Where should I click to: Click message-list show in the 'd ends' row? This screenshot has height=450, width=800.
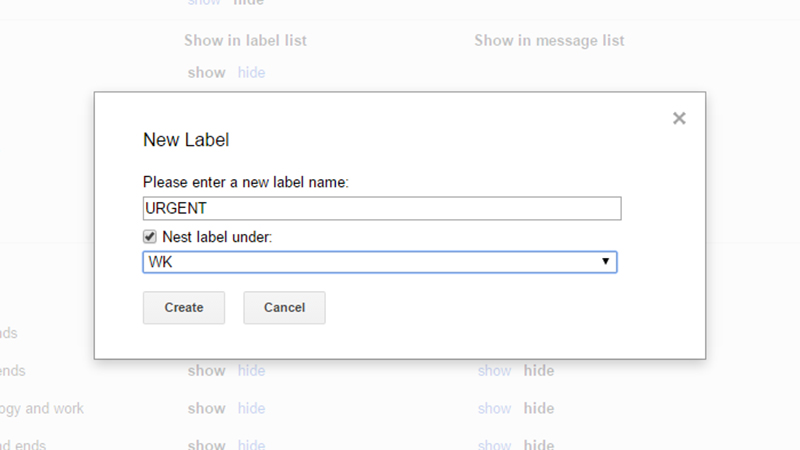coord(494,444)
